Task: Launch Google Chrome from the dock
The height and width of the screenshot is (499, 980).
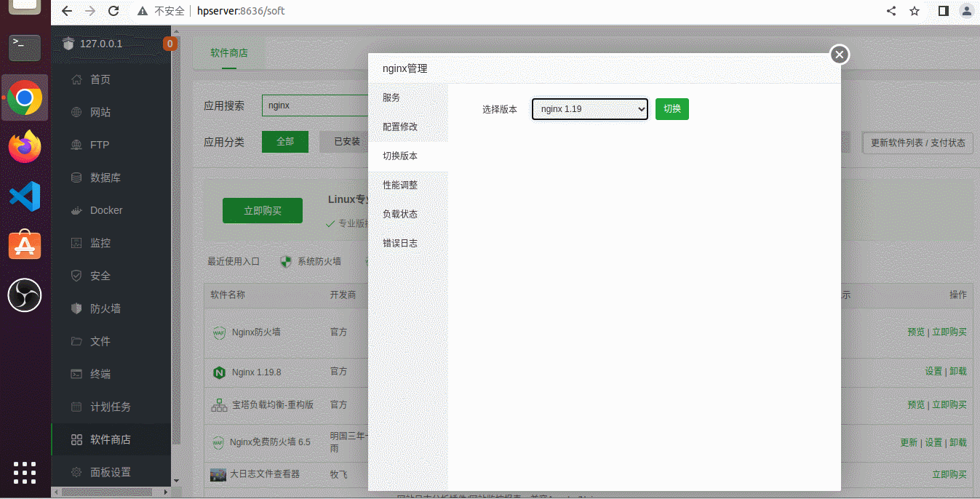Action: click(x=25, y=97)
